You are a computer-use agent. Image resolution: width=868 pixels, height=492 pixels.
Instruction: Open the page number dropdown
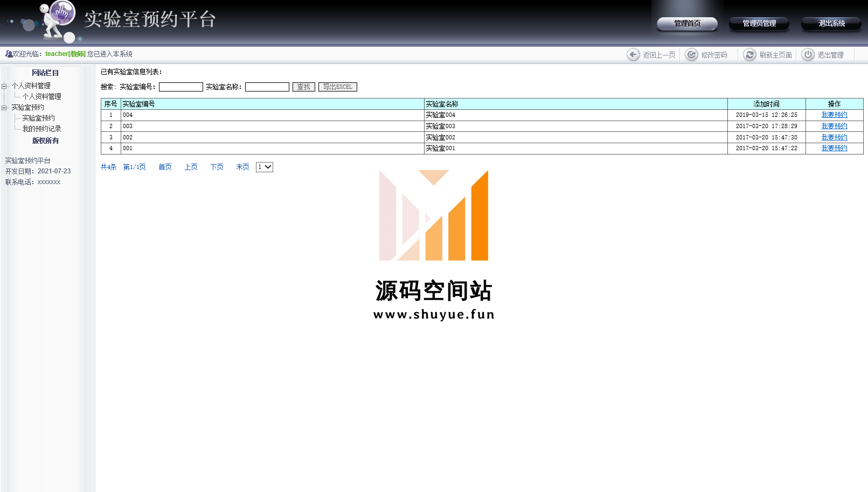(265, 167)
